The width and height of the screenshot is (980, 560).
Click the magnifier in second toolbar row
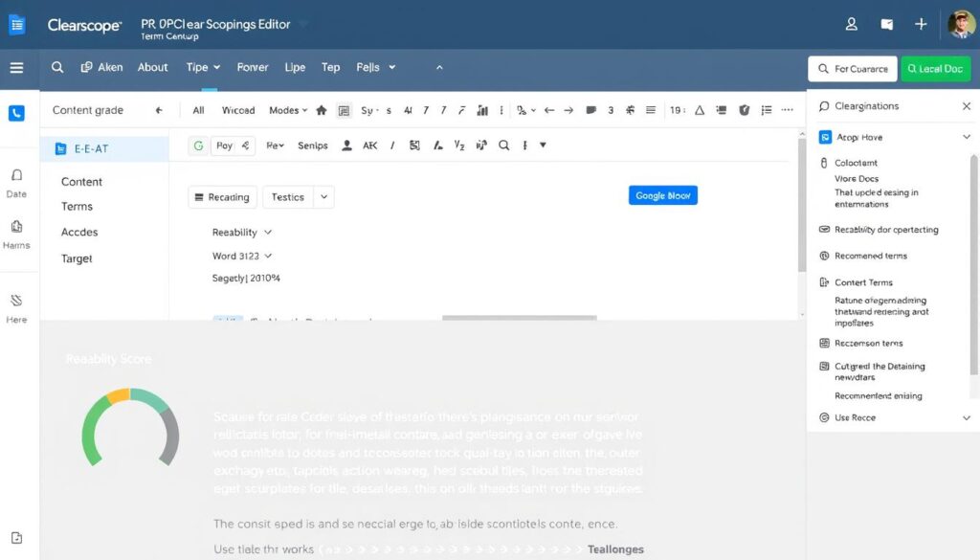[503, 146]
